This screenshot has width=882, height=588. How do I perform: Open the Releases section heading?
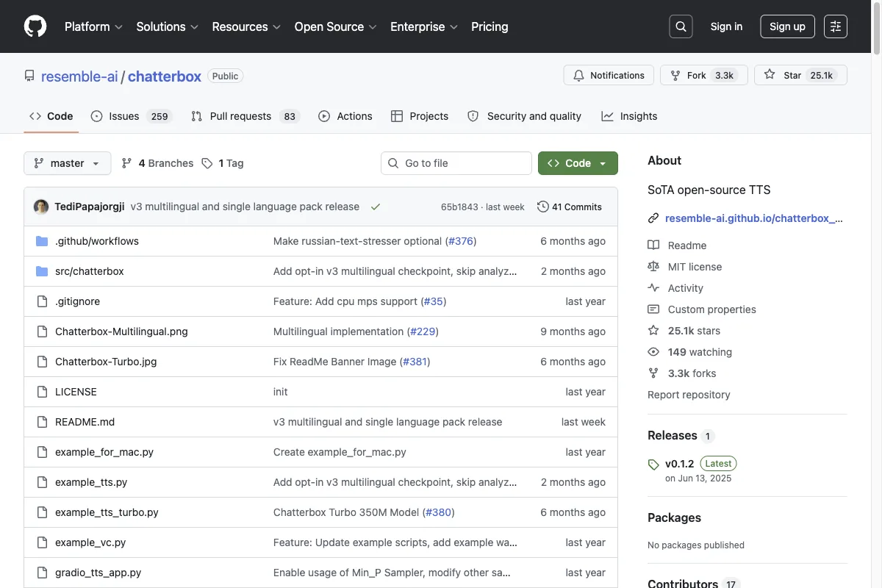point(673,435)
